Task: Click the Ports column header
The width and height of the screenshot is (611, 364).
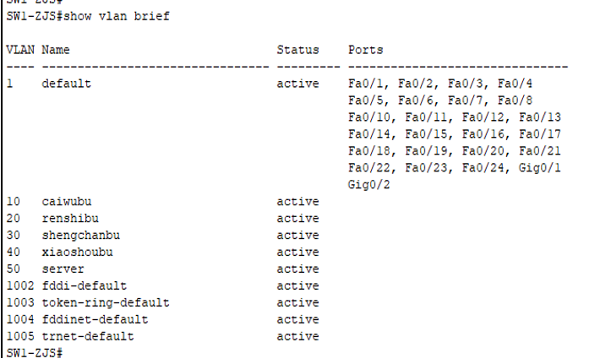Action: point(366,50)
